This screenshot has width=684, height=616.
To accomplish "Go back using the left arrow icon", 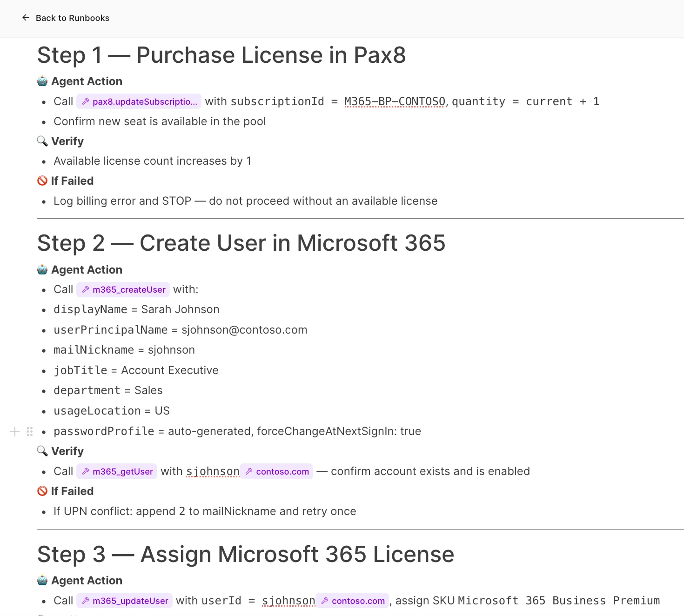I will tap(26, 18).
